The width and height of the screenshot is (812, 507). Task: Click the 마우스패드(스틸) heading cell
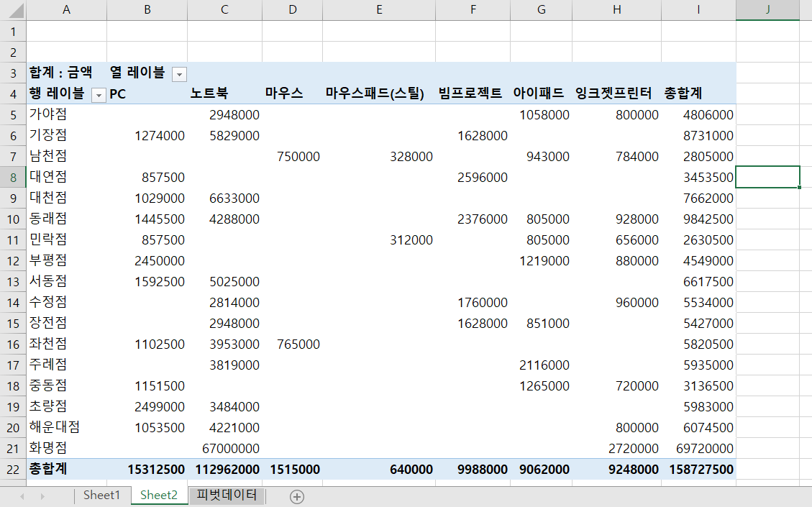pos(379,93)
